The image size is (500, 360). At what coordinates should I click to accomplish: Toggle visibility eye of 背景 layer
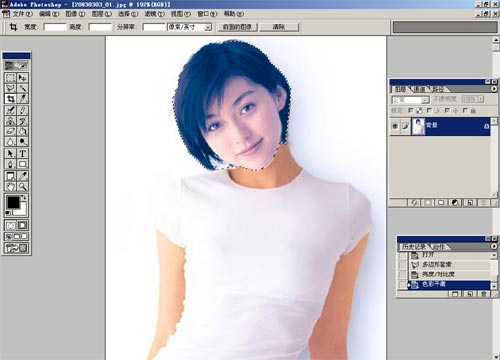395,126
